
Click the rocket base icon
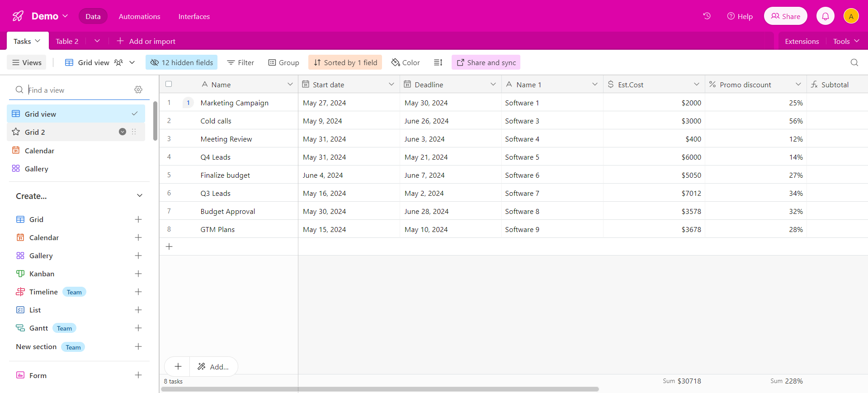click(x=18, y=16)
